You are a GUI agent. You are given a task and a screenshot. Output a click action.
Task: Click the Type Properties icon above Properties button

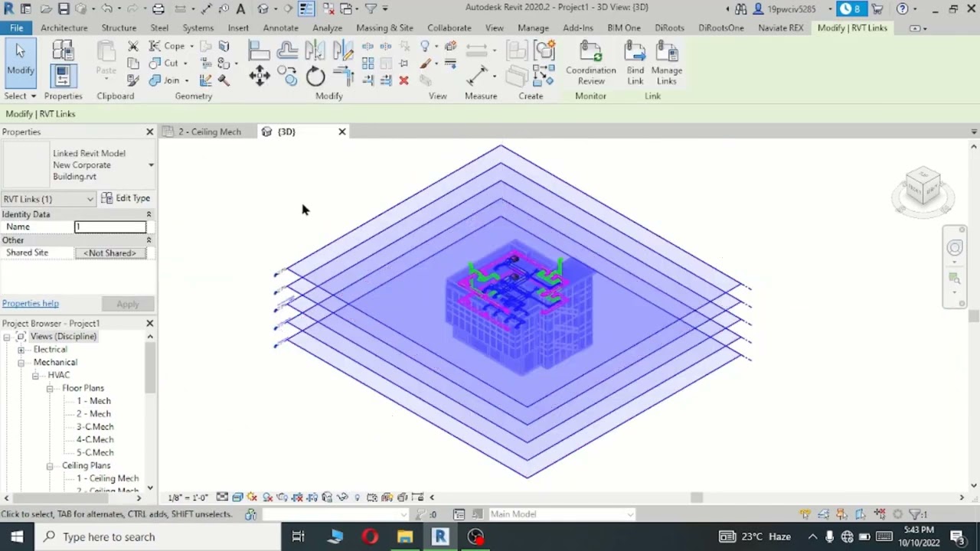pos(63,51)
